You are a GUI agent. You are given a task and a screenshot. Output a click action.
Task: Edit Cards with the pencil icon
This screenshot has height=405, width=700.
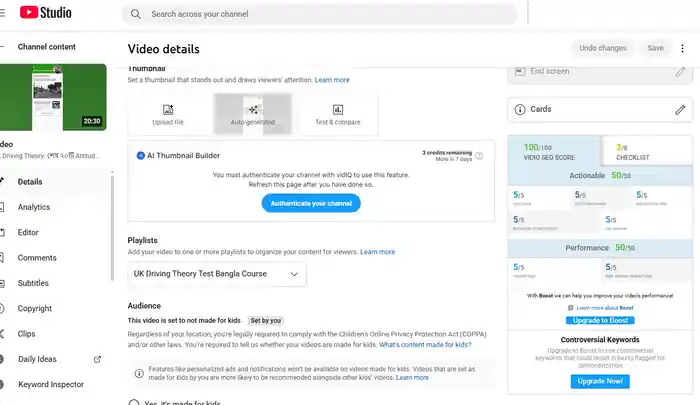(680, 109)
